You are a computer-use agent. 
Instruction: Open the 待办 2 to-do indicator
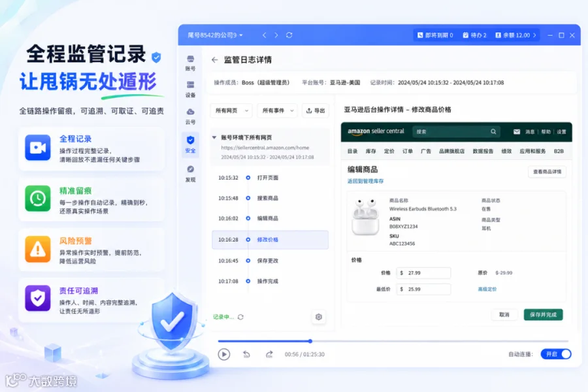474,35
